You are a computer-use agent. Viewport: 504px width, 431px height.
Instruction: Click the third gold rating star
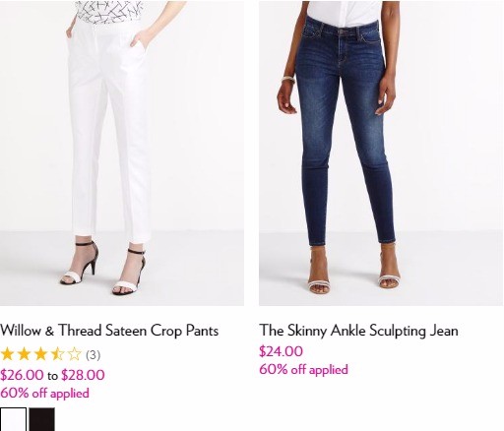tap(40, 354)
